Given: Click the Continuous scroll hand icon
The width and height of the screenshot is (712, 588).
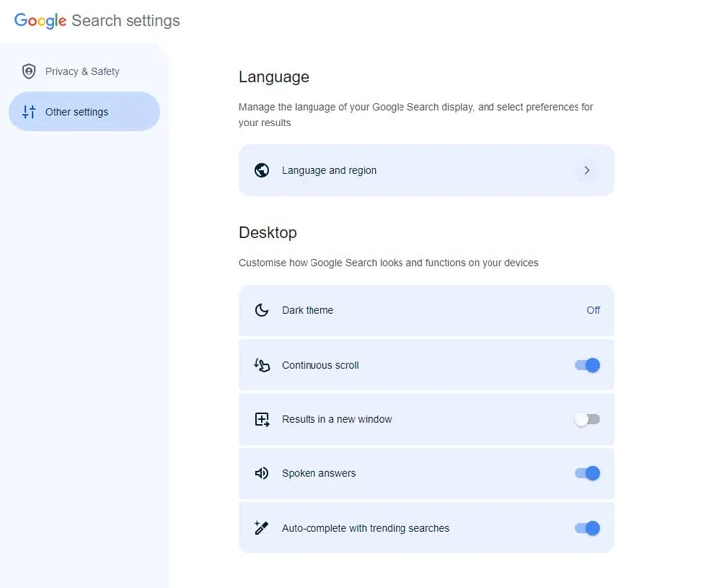Looking at the screenshot, I should 262,365.
